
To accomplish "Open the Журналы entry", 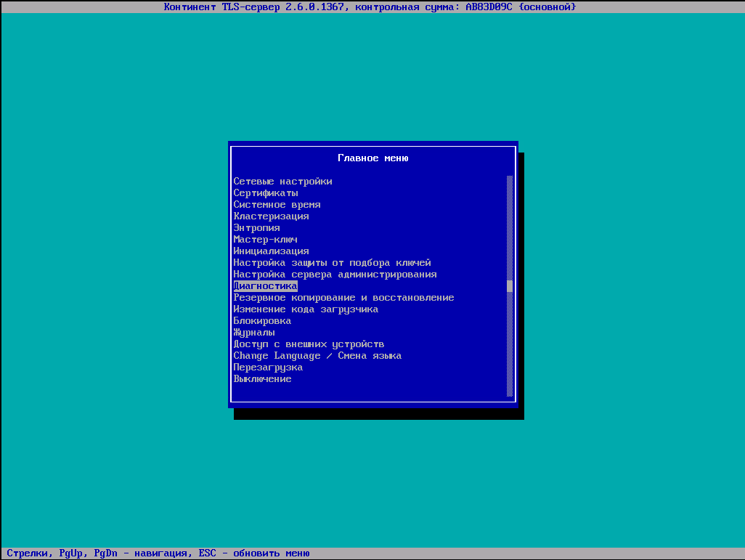I will (x=254, y=333).
